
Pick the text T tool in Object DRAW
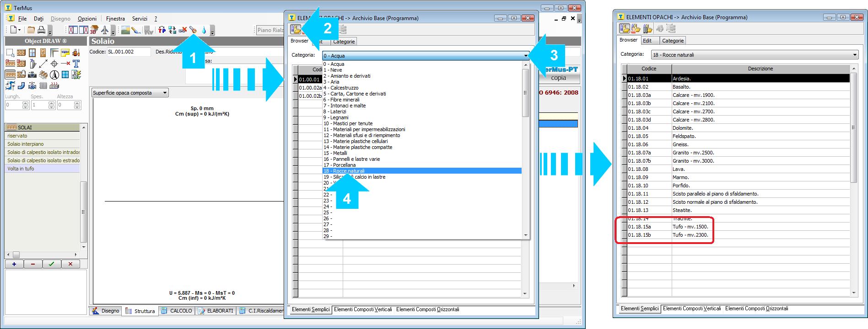pyautogui.click(x=76, y=64)
